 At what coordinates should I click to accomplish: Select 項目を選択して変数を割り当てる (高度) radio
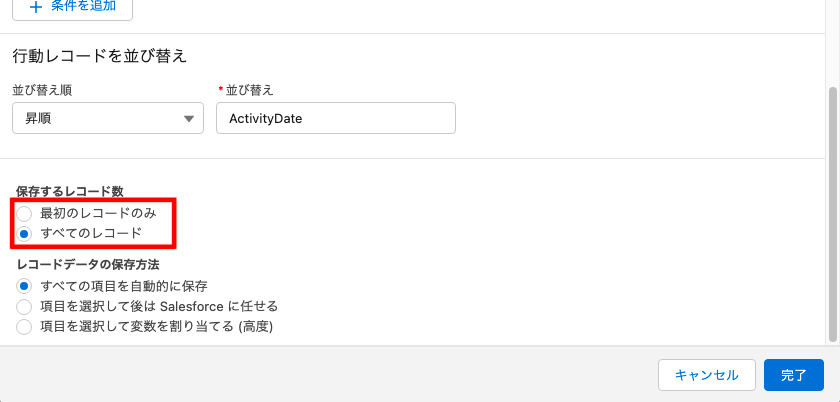coord(24,326)
